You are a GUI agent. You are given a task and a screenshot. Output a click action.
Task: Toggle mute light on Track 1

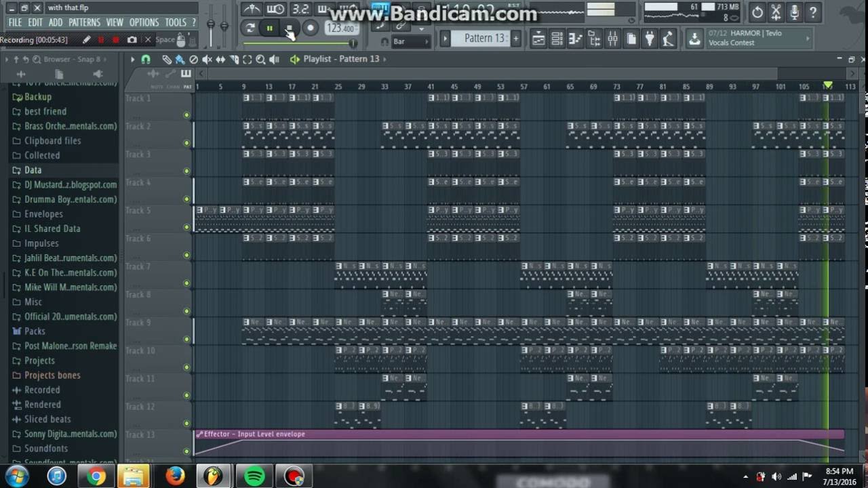click(x=186, y=115)
